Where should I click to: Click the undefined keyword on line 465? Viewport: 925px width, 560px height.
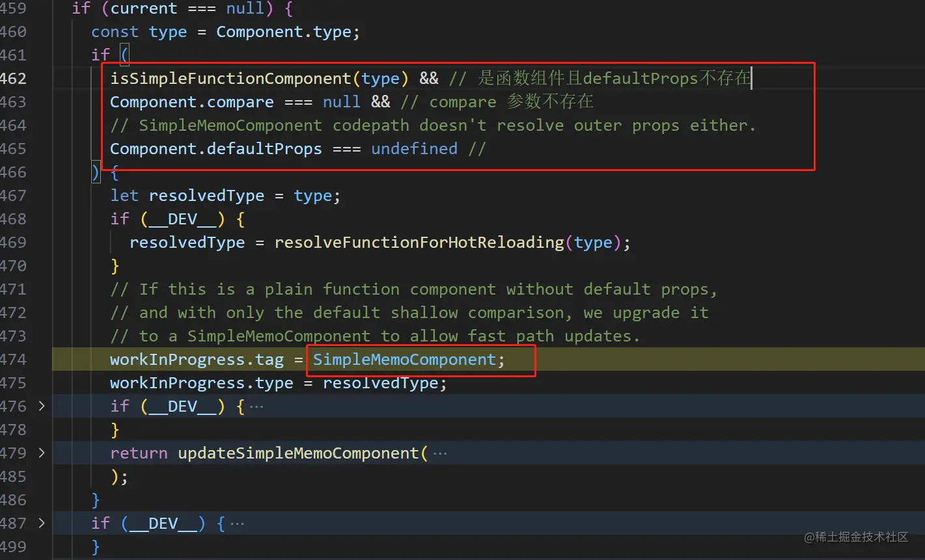(x=414, y=148)
